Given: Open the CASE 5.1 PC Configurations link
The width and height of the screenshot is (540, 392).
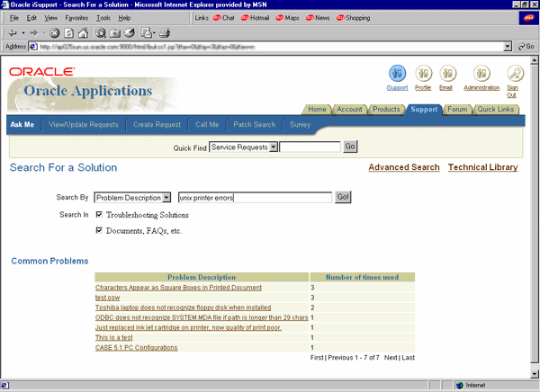Looking at the screenshot, I should 137,348.
